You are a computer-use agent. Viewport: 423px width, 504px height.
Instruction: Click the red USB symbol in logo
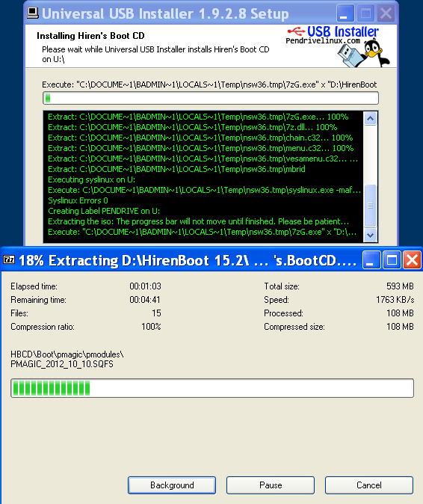tap(296, 31)
